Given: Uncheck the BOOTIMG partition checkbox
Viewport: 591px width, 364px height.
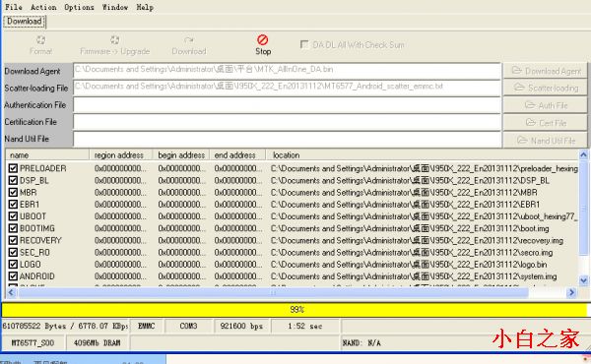Looking at the screenshot, I should point(13,228).
